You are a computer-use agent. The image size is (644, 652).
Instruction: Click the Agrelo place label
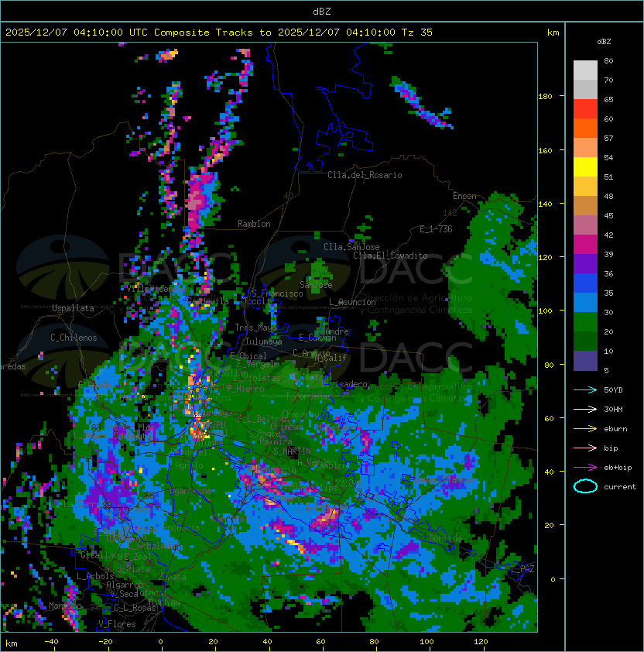[x=189, y=465]
